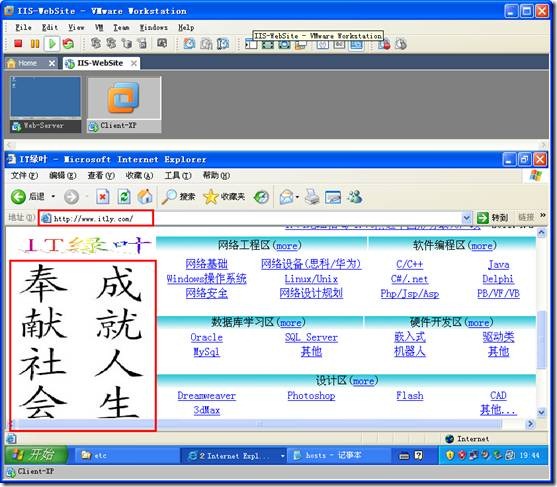Open the VMware Windows menu
The height and width of the screenshot is (487, 557).
point(153,27)
